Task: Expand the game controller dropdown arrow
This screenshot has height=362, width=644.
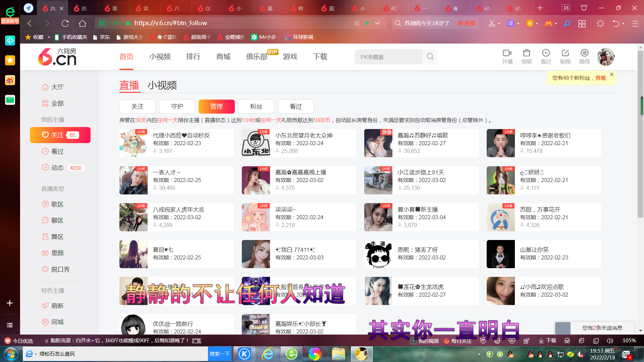Action: click(x=556, y=23)
